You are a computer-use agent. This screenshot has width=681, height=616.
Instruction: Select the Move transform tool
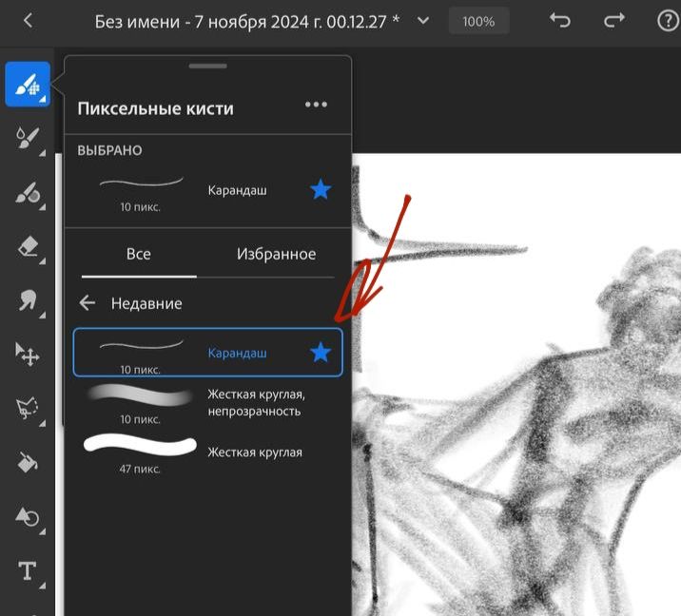coord(28,355)
